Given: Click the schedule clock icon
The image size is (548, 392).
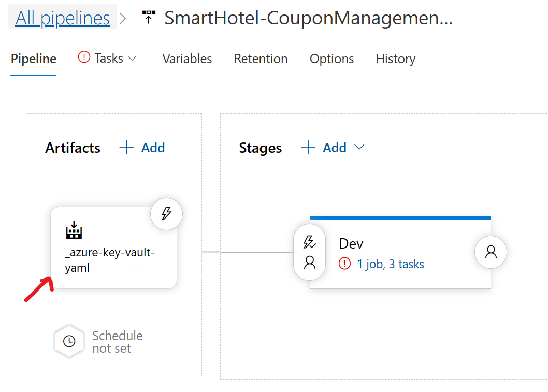Looking at the screenshot, I should click(x=69, y=342).
